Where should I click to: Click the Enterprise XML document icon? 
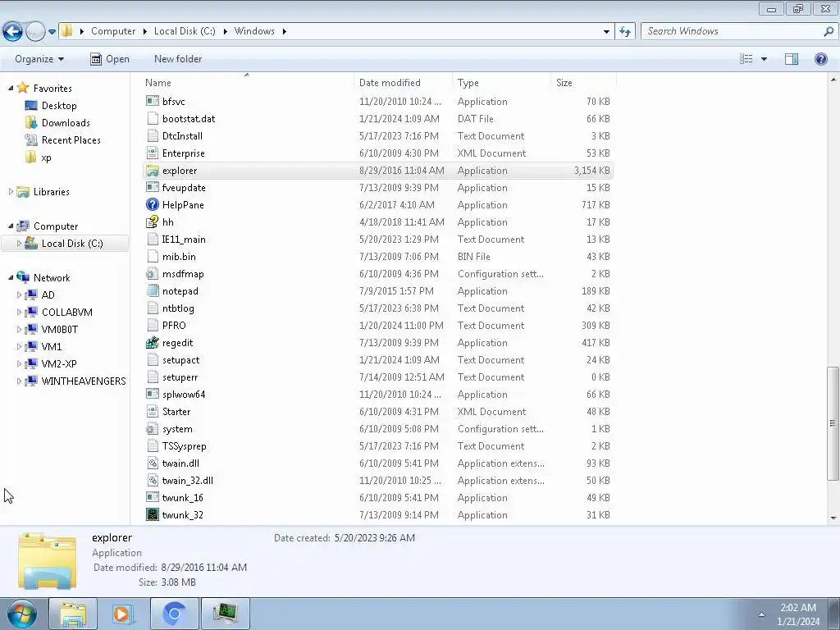tap(152, 153)
